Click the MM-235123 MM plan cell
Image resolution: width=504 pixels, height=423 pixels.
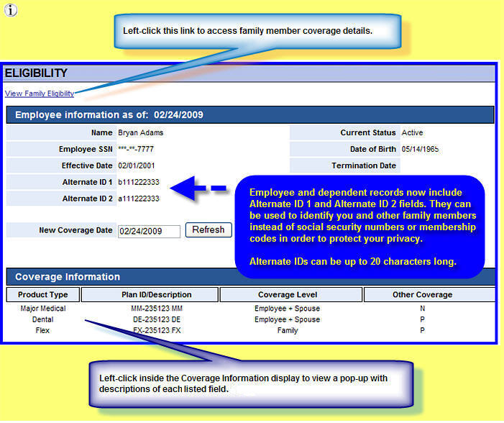tap(157, 309)
